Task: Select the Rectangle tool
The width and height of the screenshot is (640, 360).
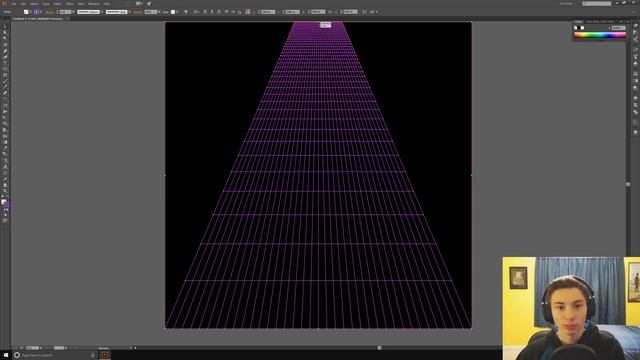Action: coord(5,75)
